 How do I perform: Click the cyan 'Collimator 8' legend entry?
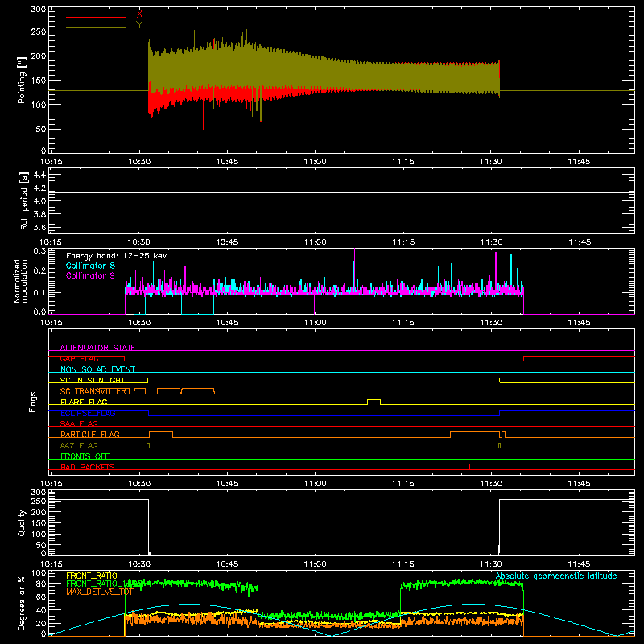(90, 266)
